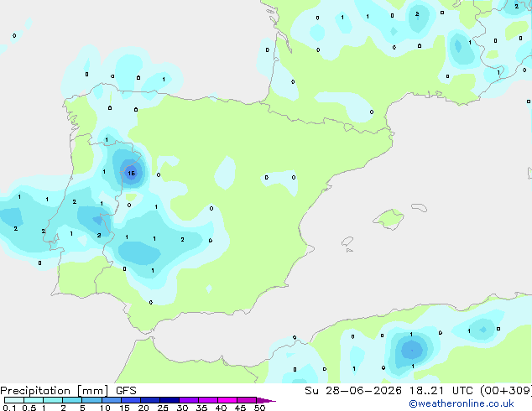
Task: Click the legend label '0.1'
Action: [x=9, y=408]
